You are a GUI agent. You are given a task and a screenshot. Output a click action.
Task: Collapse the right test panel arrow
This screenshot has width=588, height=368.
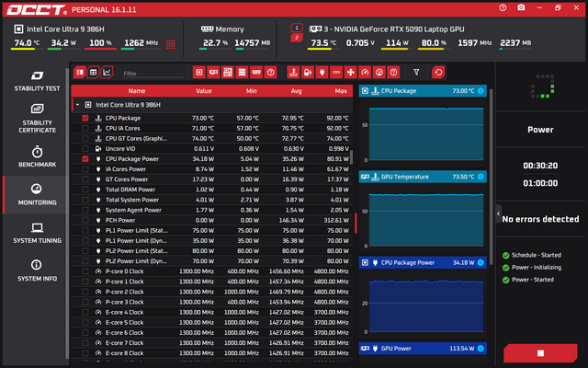coord(498,213)
